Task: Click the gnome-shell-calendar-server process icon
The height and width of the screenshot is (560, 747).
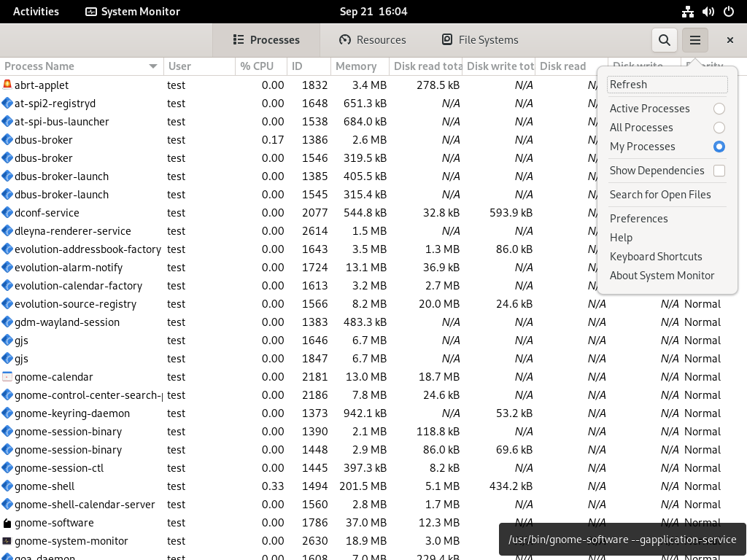Action: [x=7, y=505]
